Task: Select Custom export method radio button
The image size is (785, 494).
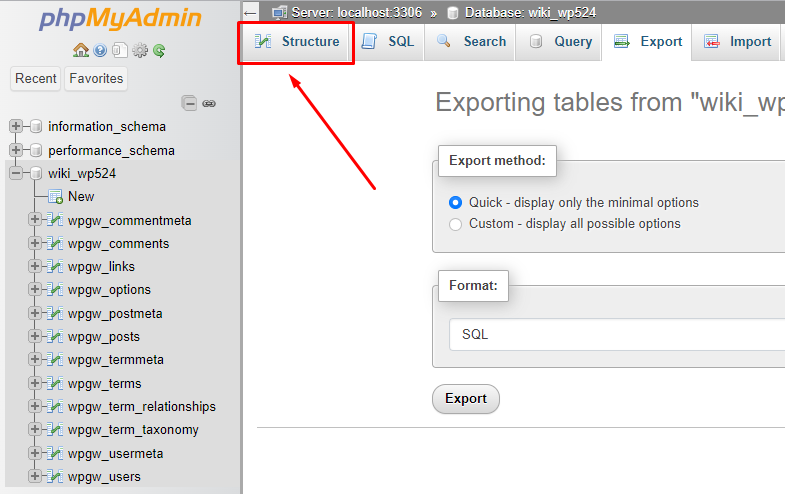Action: 456,224
